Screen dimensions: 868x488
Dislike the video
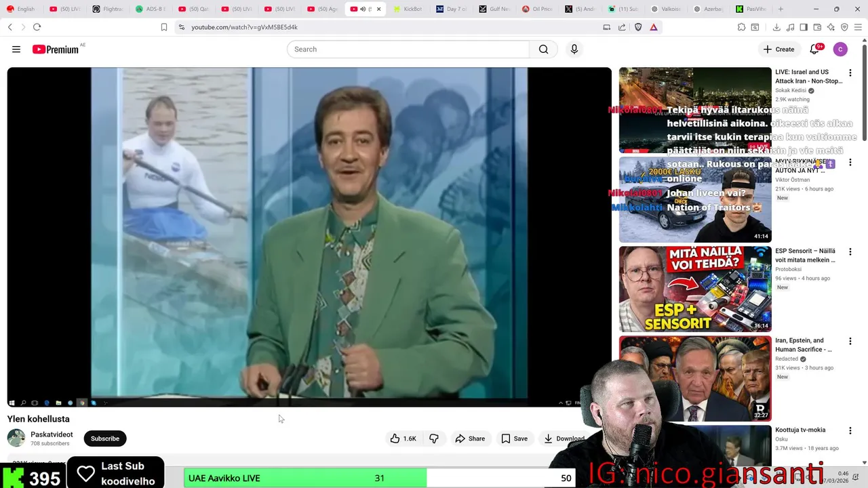[x=434, y=439]
